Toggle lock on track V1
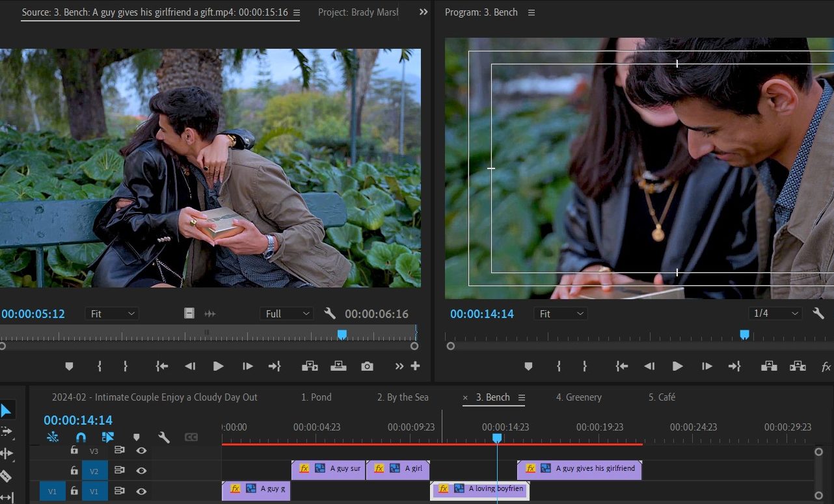834x504 pixels. [x=74, y=491]
